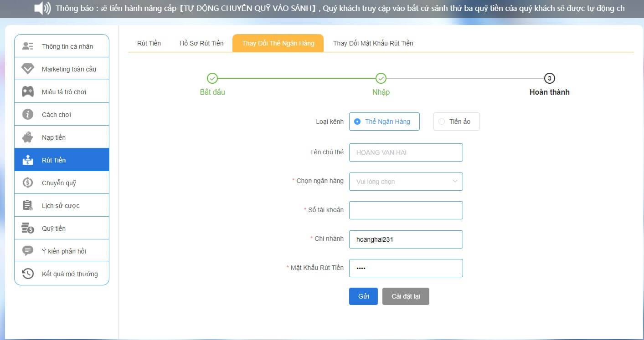Click the Nhập step checkmark circle
The image size is (644, 340).
pyautogui.click(x=381, y=78)
